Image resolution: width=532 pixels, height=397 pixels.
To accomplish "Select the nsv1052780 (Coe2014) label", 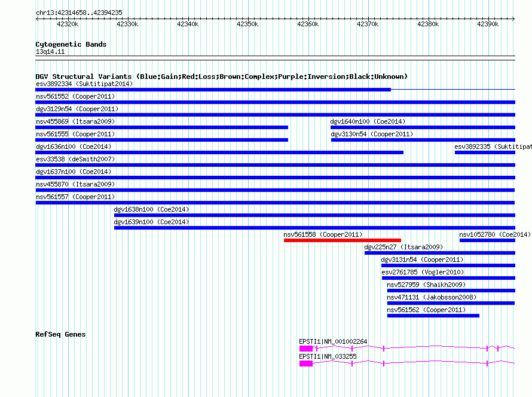I will coord(495,234).
